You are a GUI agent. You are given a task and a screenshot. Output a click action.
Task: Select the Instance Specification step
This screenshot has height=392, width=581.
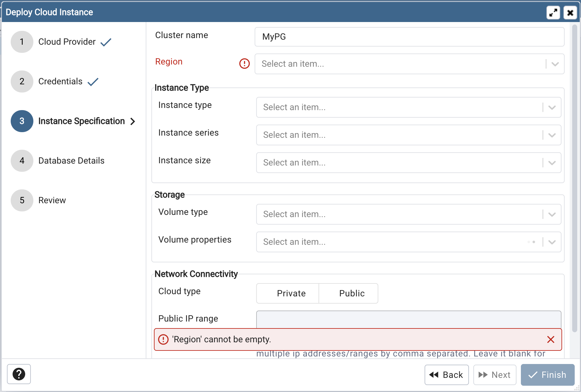81,121
